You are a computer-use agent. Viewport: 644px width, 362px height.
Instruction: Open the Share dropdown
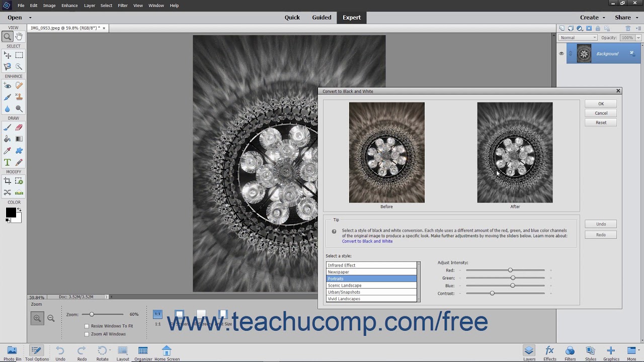pos(626,18)
